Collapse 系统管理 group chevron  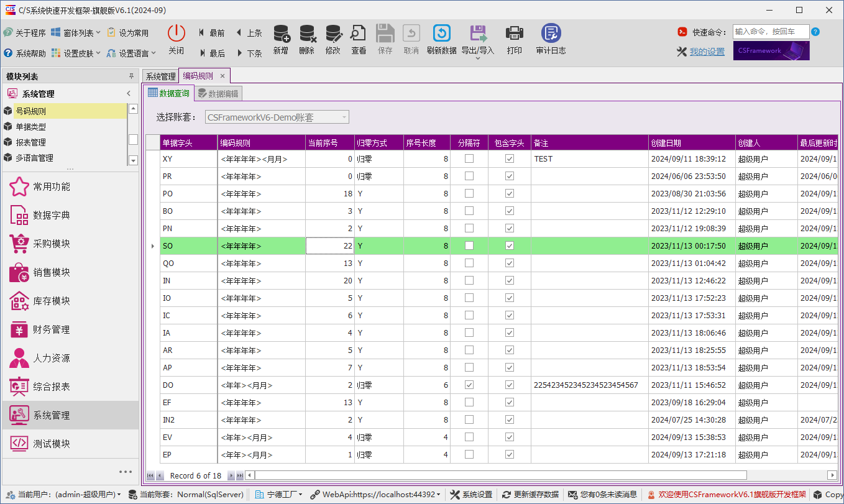click(129, 94)
